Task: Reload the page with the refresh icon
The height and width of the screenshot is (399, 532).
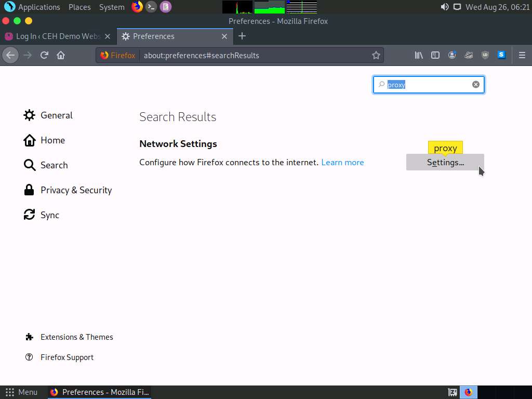Action: [x=44, y=55]
